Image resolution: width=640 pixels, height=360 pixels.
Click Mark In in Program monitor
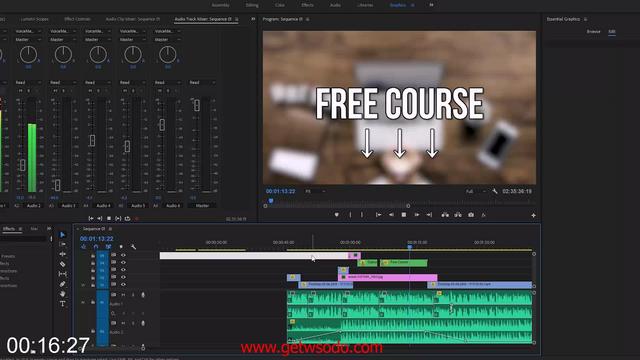[350, 215]
